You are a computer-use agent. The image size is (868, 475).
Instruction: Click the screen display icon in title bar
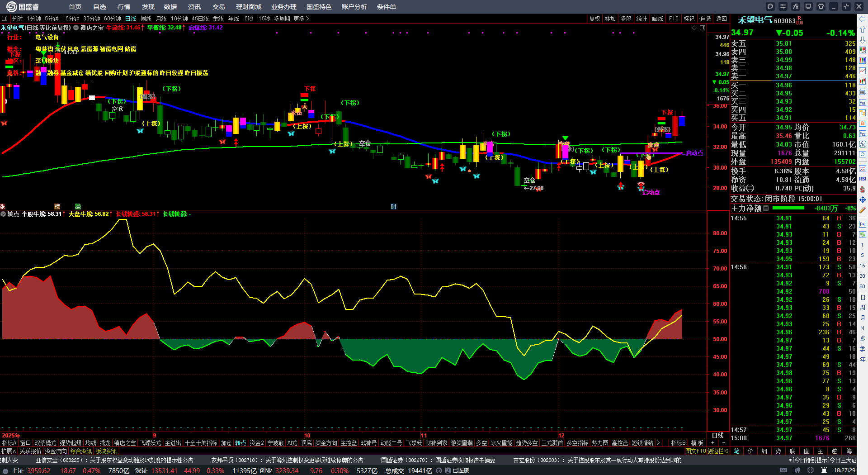pos(808,6)
